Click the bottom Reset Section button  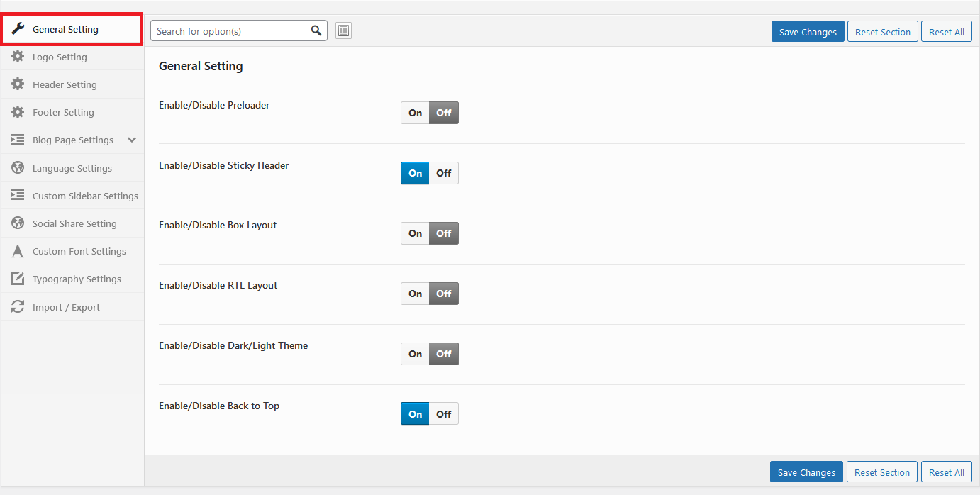pos(881,472)
